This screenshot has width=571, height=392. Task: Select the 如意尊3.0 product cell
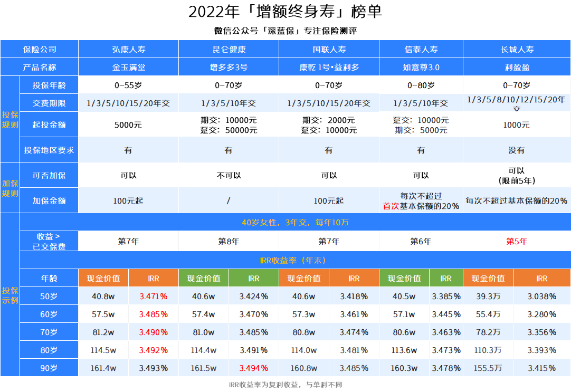421,68
